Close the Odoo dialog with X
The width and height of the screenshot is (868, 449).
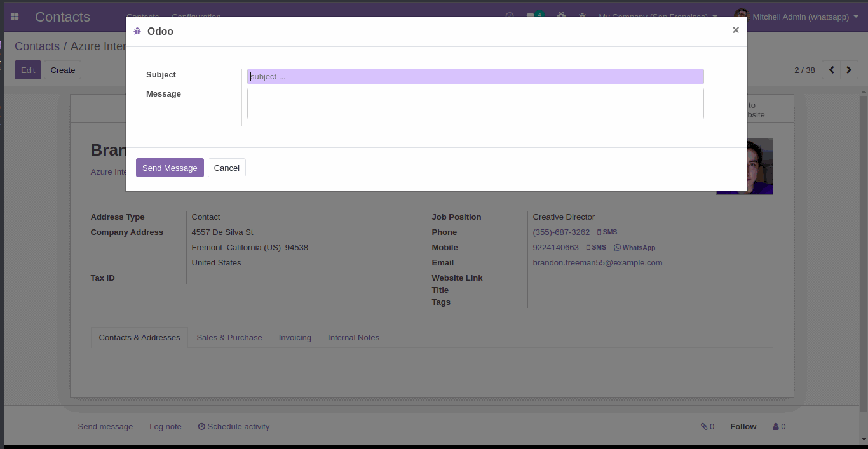tap(736, 30)
